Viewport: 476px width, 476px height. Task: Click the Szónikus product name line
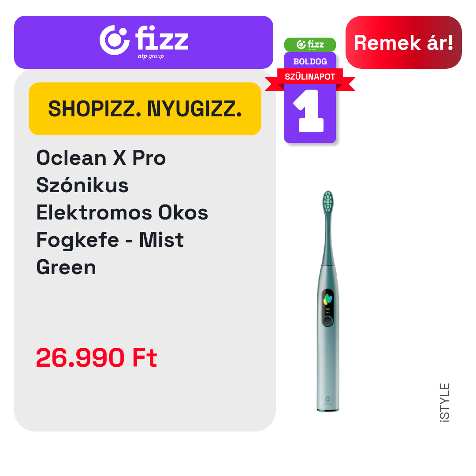[82, 185]
